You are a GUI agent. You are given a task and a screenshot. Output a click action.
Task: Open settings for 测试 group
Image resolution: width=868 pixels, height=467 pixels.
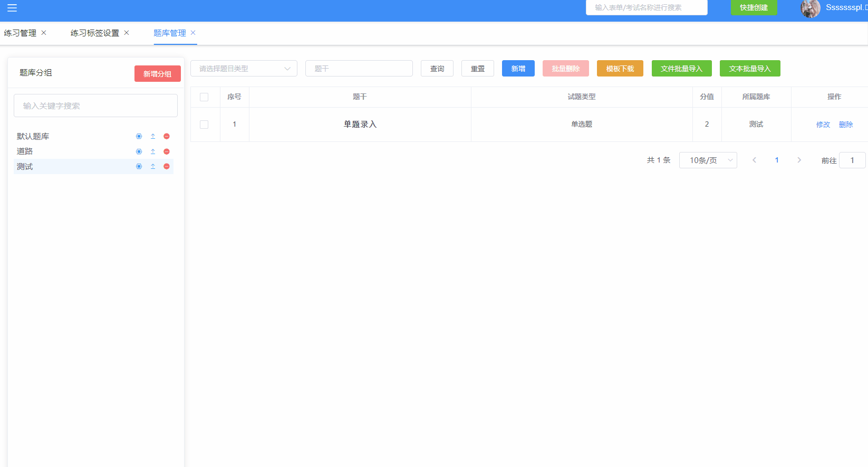click(x=139, y=166)
